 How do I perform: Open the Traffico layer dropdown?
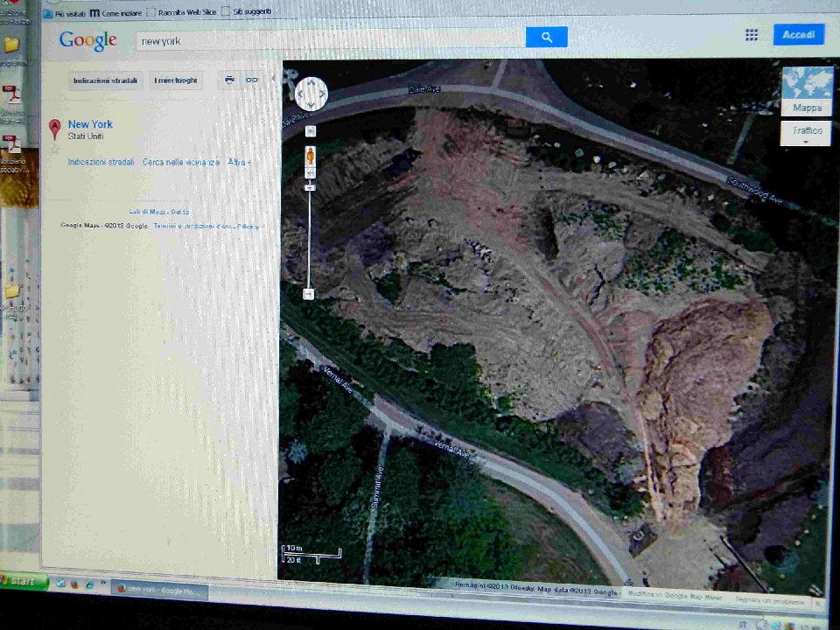click(x=806, y=133)
